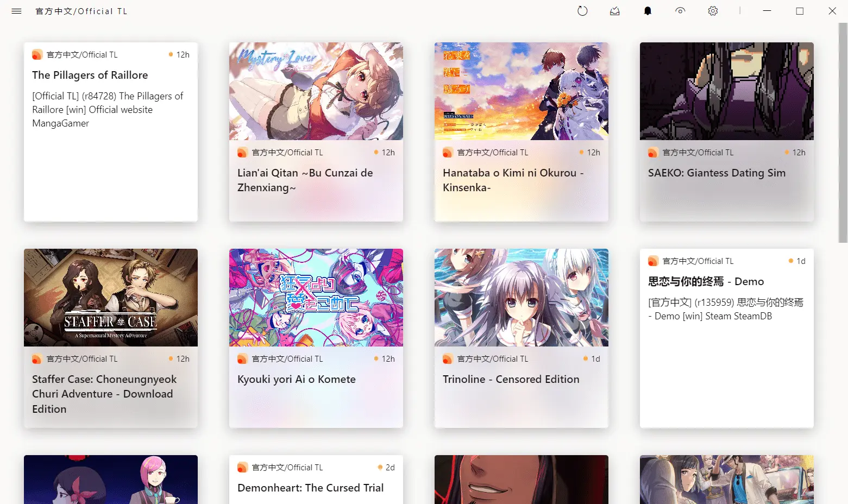Toggle the eye view mode icon
Image resolution: width=848 pixels, height=504 pixels.
coord(680,11)
